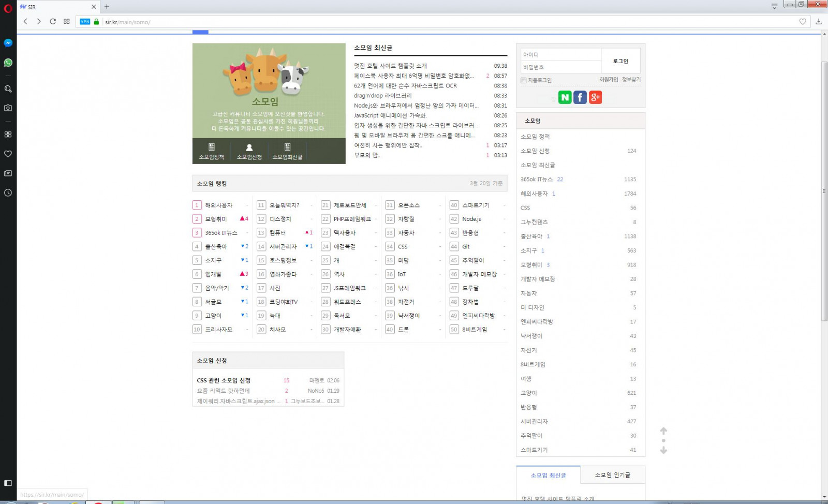
Task: Click the Opera sidebar snapshot camera icon
Action: 8,108
